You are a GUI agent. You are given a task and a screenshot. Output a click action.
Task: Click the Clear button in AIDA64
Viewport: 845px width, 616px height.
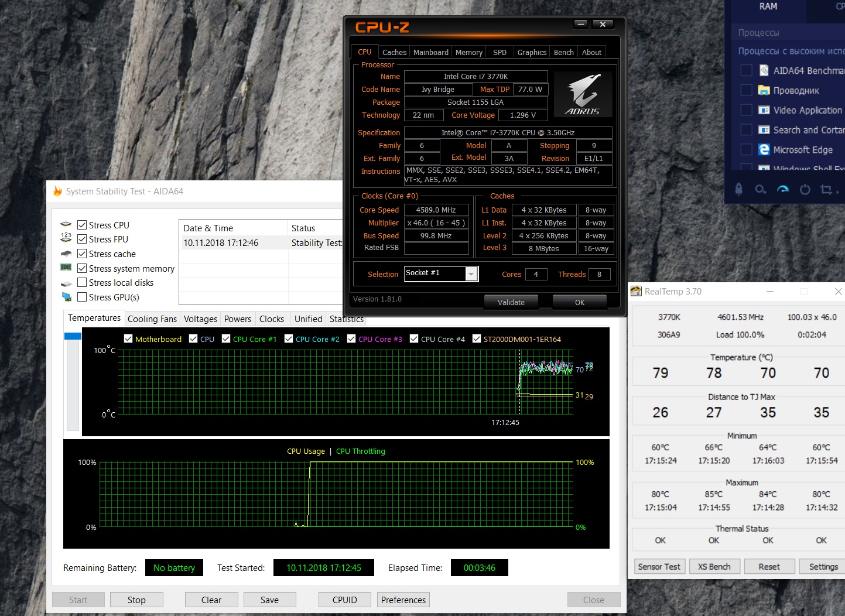(x=211, y=600)
